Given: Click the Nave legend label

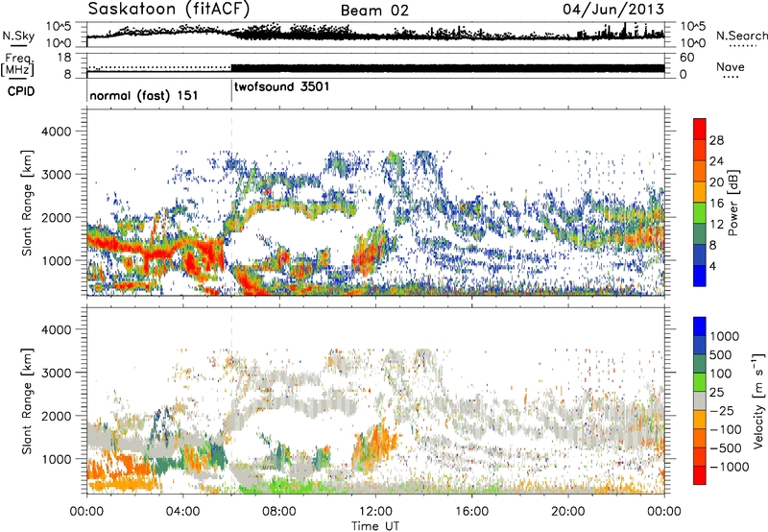Looking at the screenshot, I should tap(731, 66).
